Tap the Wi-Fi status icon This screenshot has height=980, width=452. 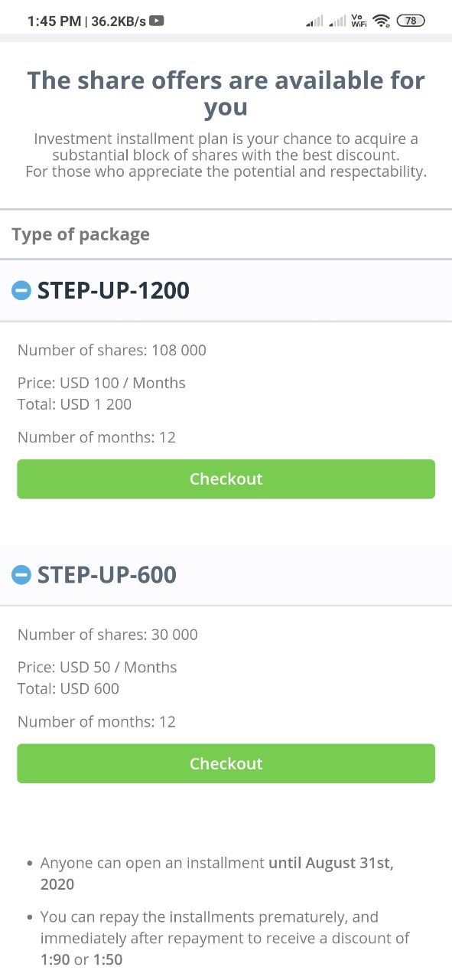[x=382, y=21]
